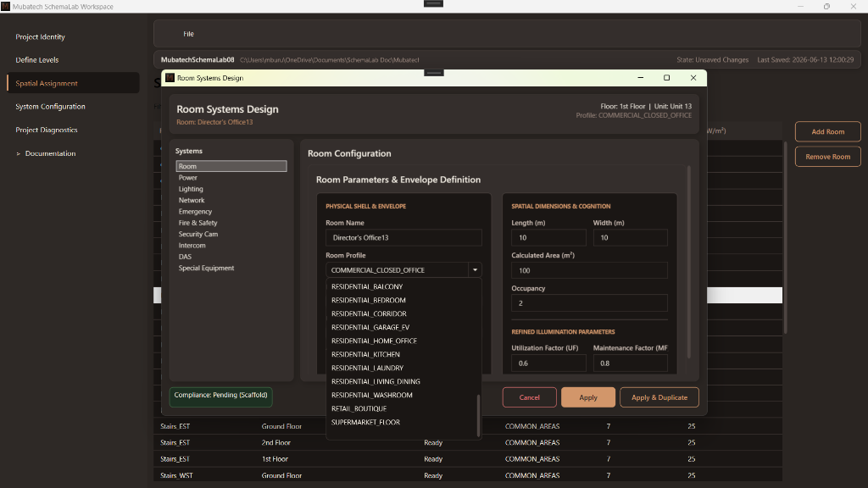Select DAS in the Systems list

[x=231, y=257]
